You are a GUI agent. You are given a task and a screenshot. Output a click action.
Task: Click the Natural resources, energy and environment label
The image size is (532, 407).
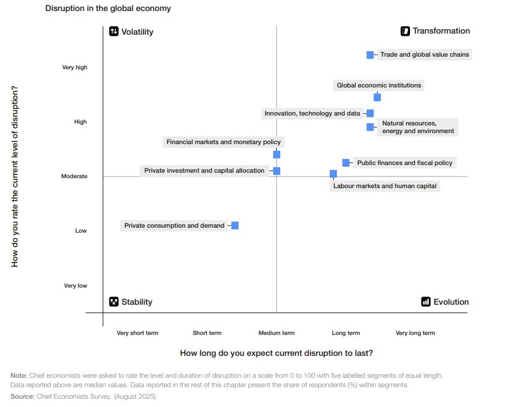point(418,127)
